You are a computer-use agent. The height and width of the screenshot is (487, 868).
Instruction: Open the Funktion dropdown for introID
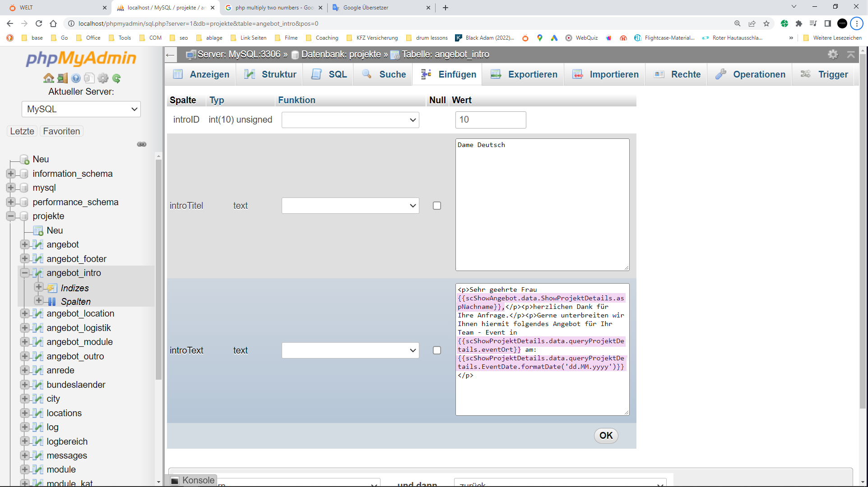350,119
